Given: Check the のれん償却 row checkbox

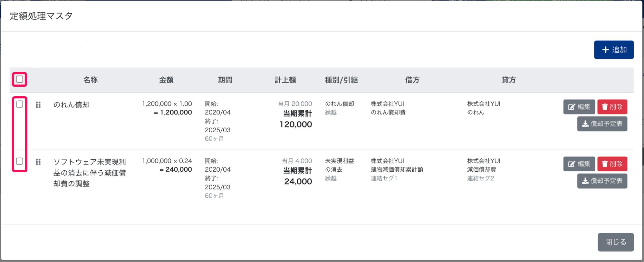Looking at the screenshot, I should 20,104.
